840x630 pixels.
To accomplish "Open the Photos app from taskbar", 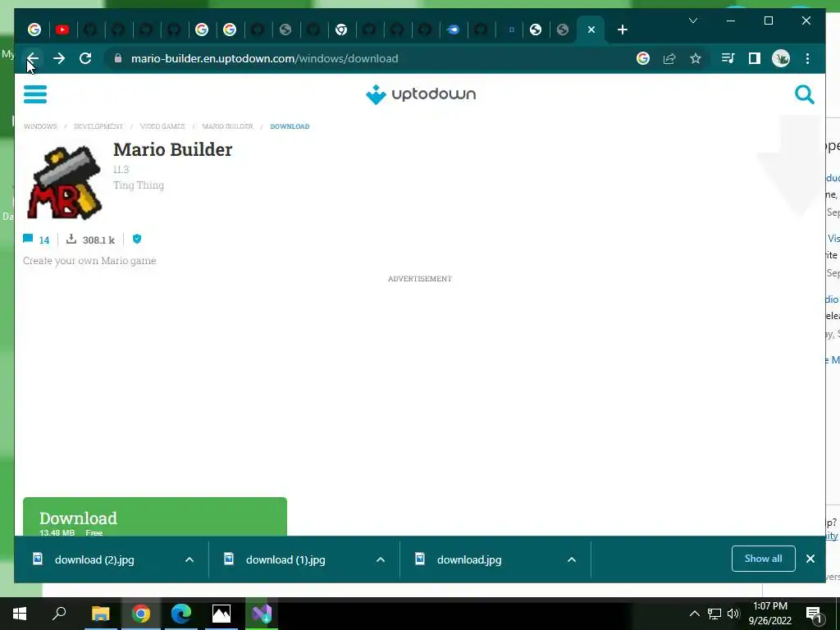I will pyautogui.click(x=221, y=614).
